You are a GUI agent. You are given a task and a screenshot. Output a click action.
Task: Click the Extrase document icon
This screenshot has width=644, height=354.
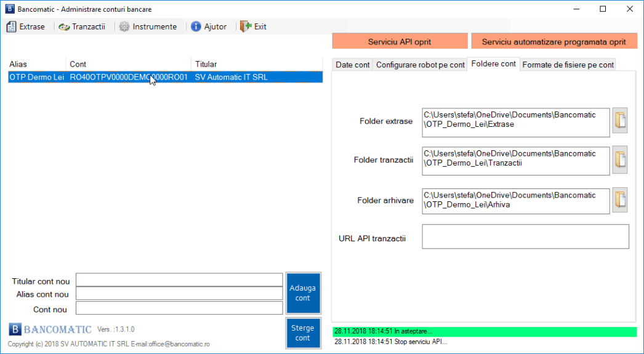[11, 26]
